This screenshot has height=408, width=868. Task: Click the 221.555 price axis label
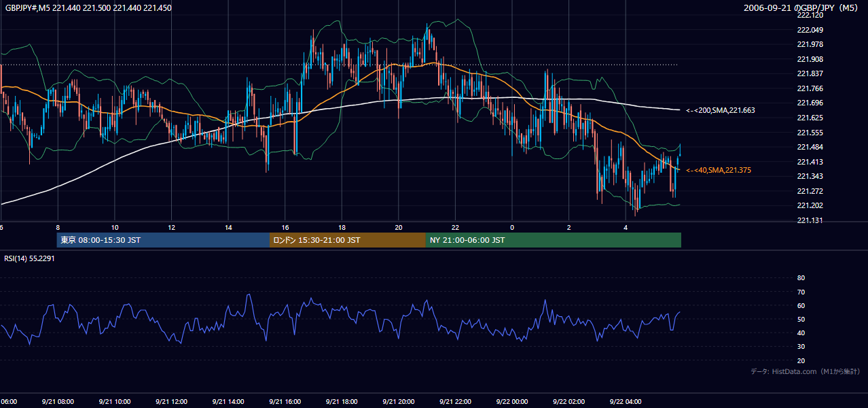pos(810,133)
